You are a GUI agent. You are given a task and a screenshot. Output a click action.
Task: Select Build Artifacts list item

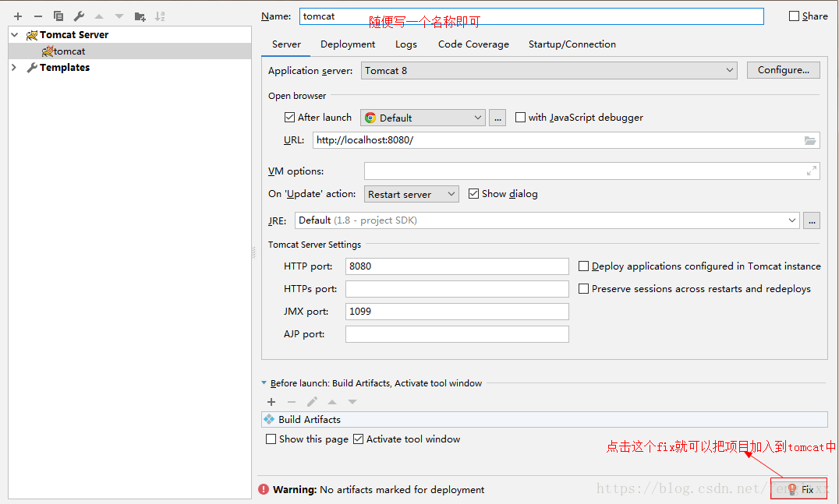545,420
